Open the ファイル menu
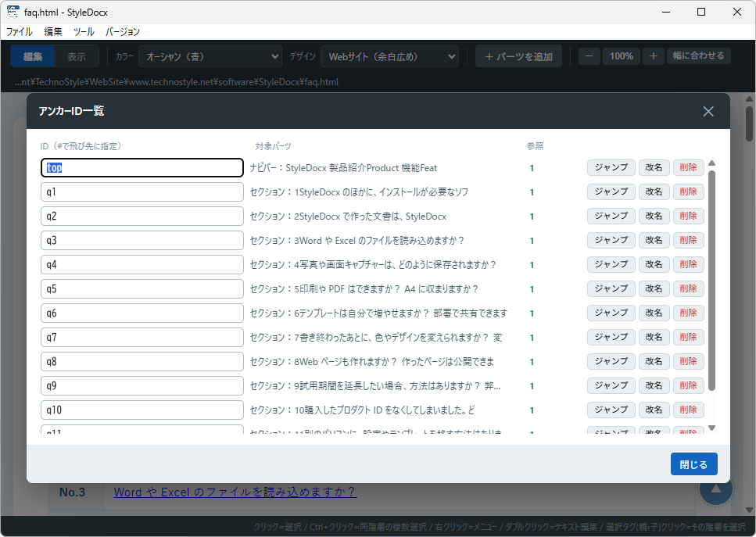This screenshot has height=537, width=756. 20,32
